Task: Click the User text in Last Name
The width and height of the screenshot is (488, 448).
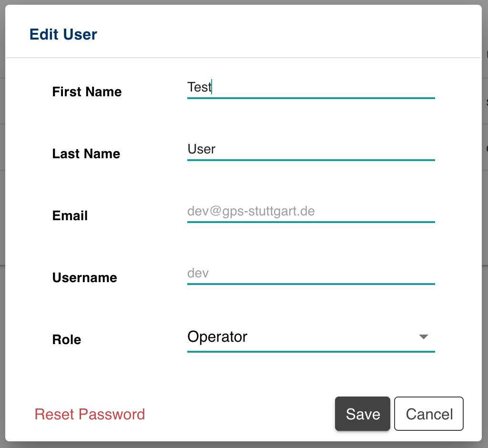Action: tap(202, 149)
